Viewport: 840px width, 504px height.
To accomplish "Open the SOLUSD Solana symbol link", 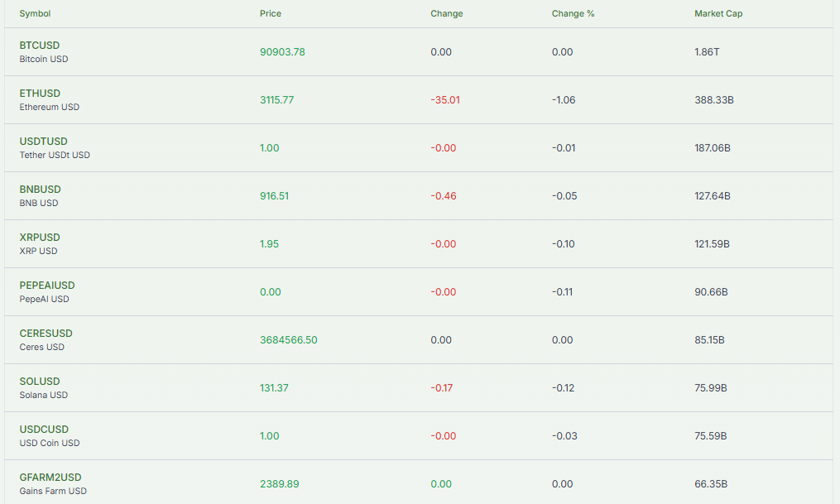I will 40,382.
